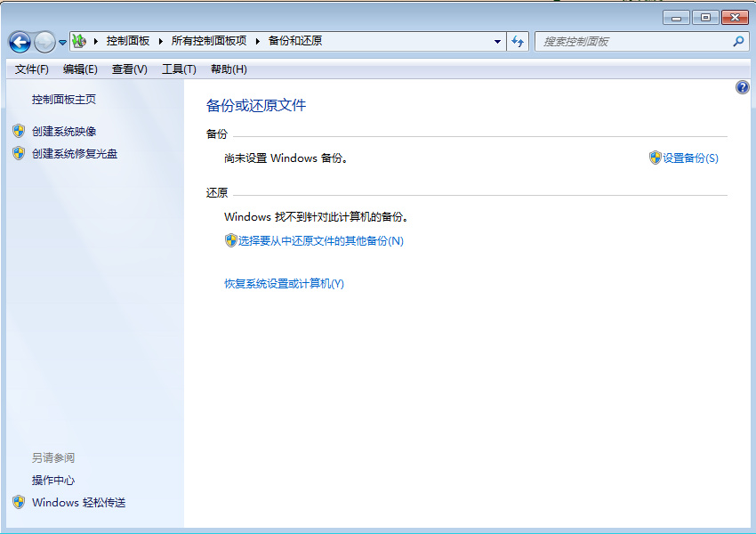
Task: Go to 控制面板主页
Action: (64, 100)
